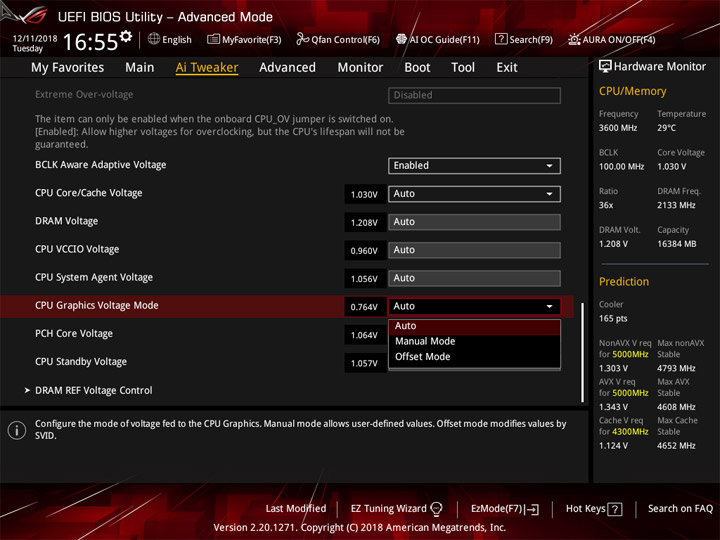This screenshot has width=720, height=540.
Task: Click the 12/11/2018 Tuesday date
Action: 35,44
